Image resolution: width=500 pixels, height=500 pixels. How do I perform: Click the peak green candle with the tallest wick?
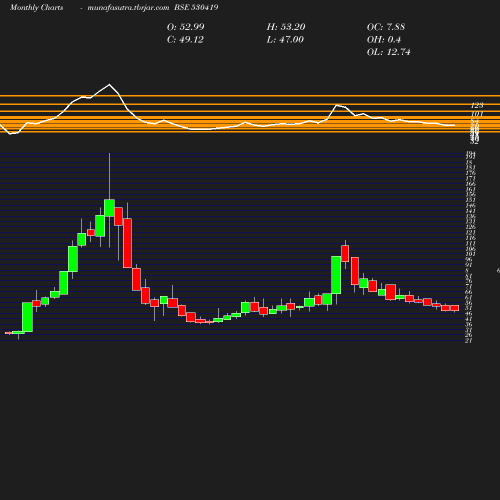[x=109, y=208]
